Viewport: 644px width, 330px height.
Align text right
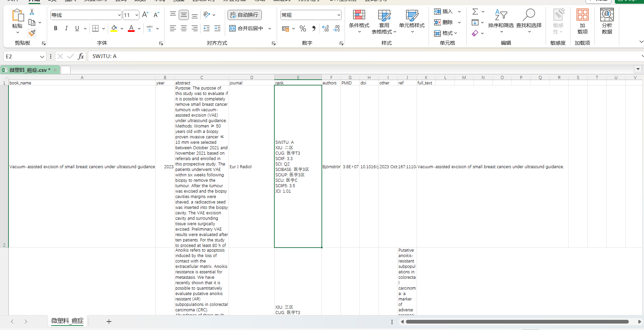[195, 28]
